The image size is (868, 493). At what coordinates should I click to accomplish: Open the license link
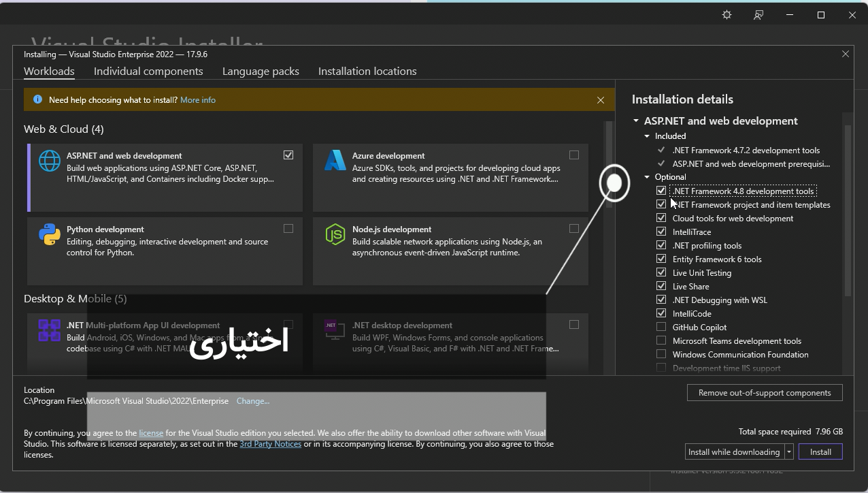(x=151, y=433)
